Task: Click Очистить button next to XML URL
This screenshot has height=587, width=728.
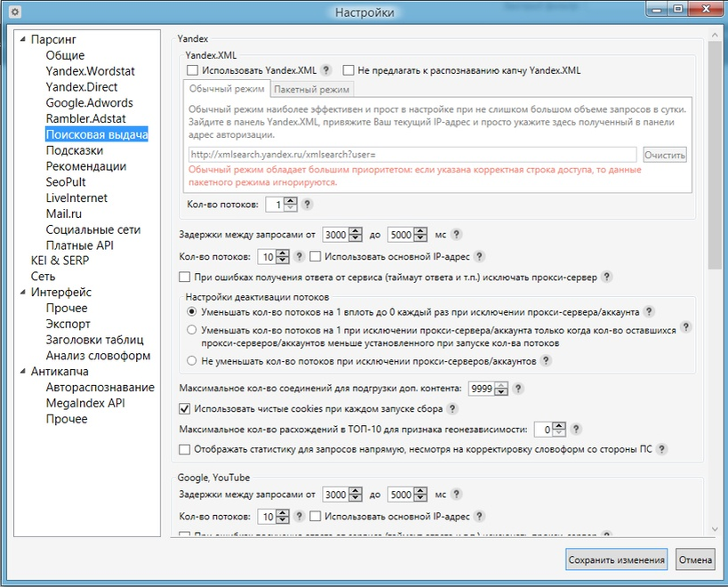Action: (x=664, y=155)
